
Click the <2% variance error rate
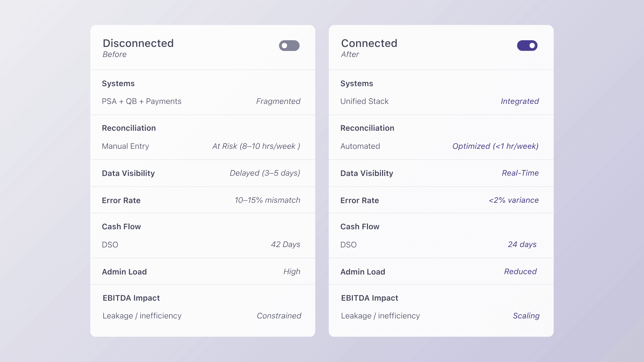514,200
